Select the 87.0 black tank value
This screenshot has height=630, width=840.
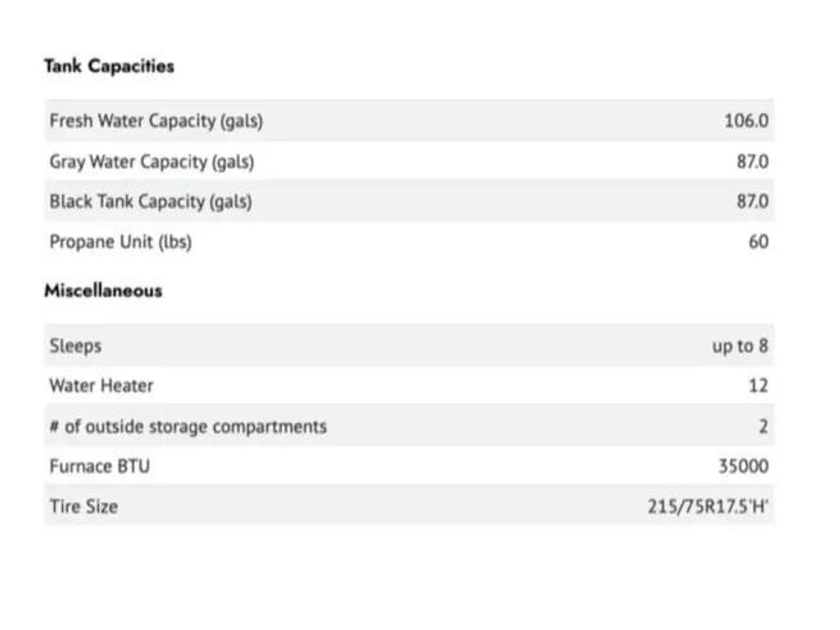(752, 202)
